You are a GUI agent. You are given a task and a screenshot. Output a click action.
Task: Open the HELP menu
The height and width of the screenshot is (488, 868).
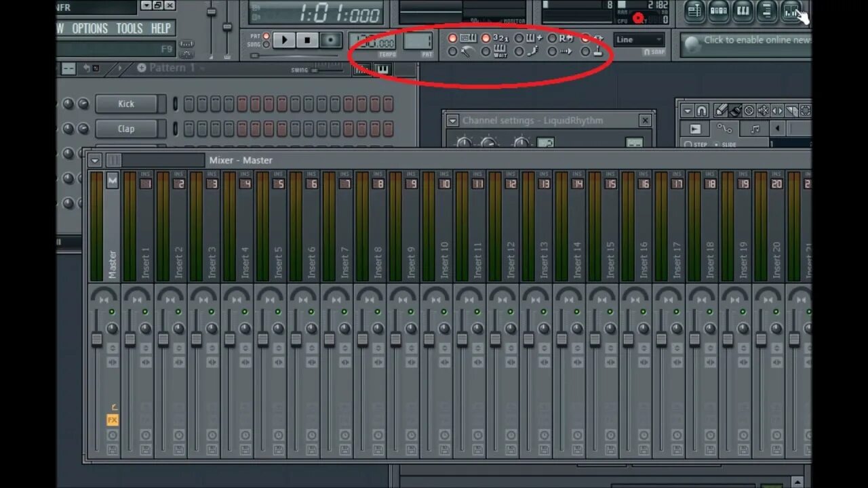pyautogui.click(x=161, y=28)
